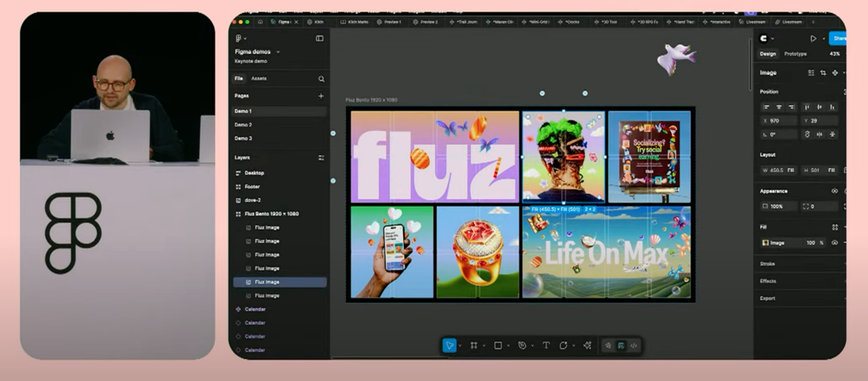Open the AI actions sparkle tool
Viewport: 868px width, 381px height.
(587, 346)
